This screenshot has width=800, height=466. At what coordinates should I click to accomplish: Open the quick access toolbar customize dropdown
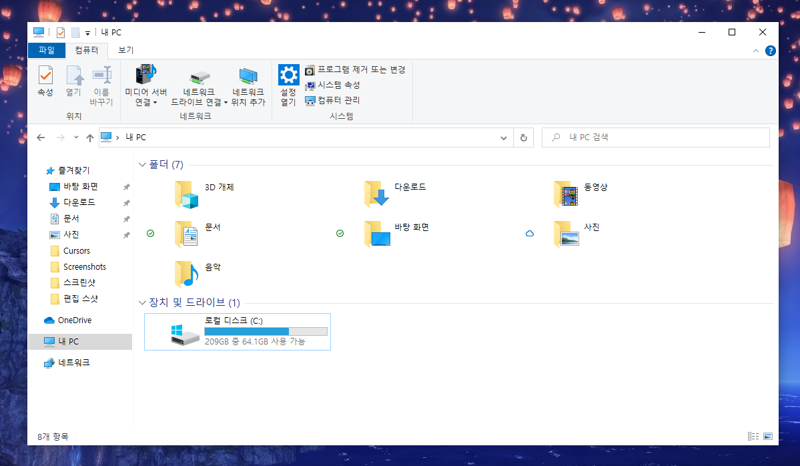pos(88,33)
